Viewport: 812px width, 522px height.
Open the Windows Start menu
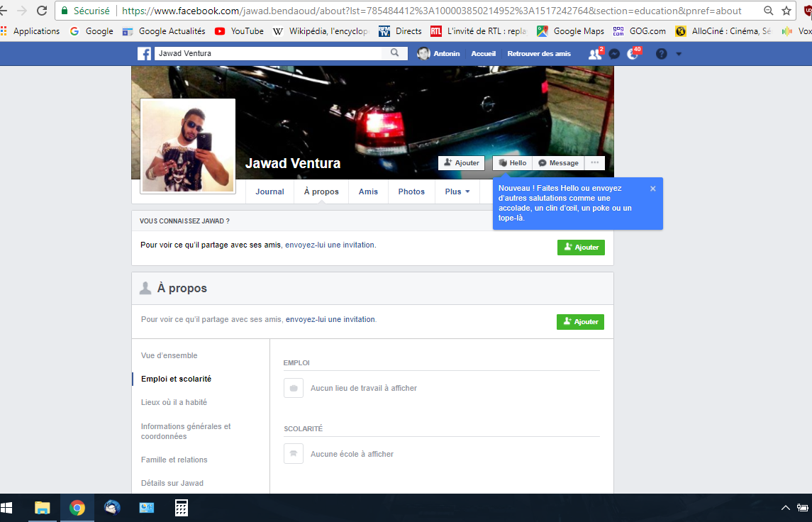[x=6, y=508]
